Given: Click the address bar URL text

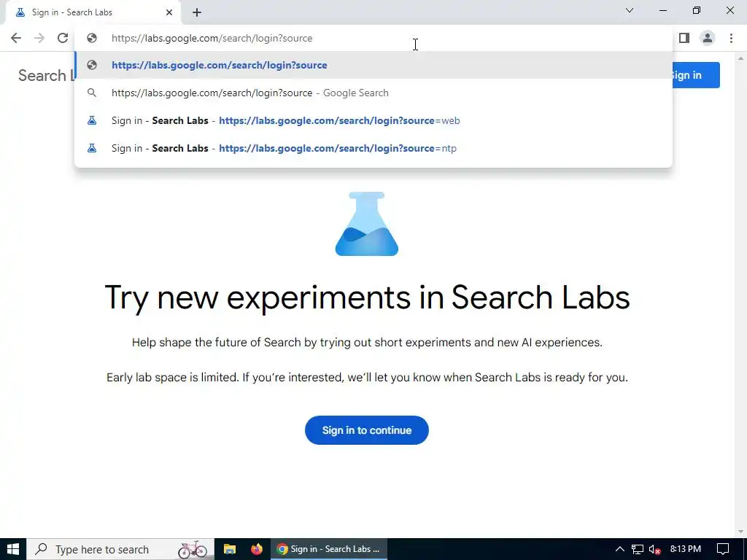Looking at the screenshot, I should 212,38.
